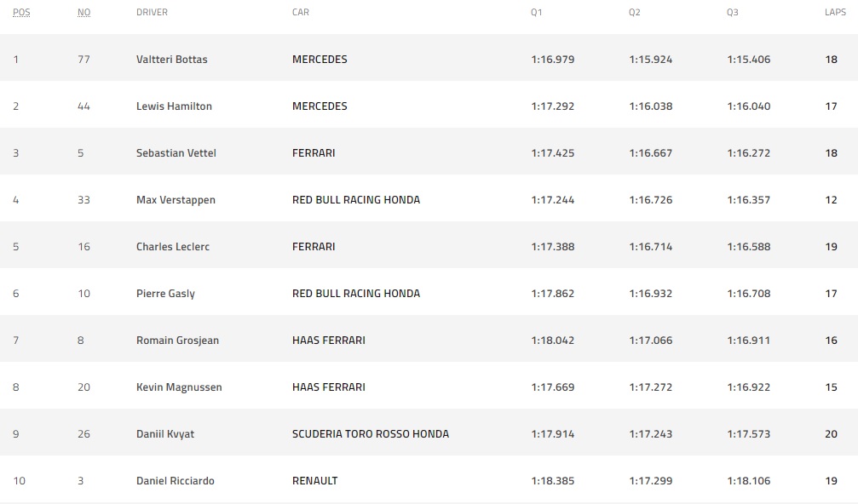858x504 pixels.
Task: Select the CAR column header
Action: [301, 12]
